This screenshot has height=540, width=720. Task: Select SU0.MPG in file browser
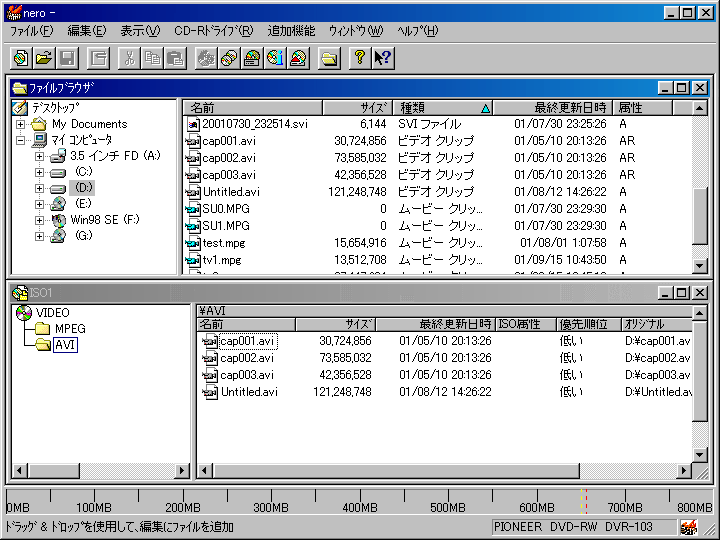coord(226,209)
